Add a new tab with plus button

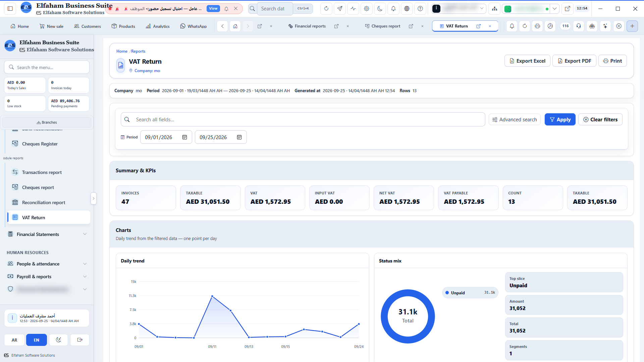coord(632,26)
